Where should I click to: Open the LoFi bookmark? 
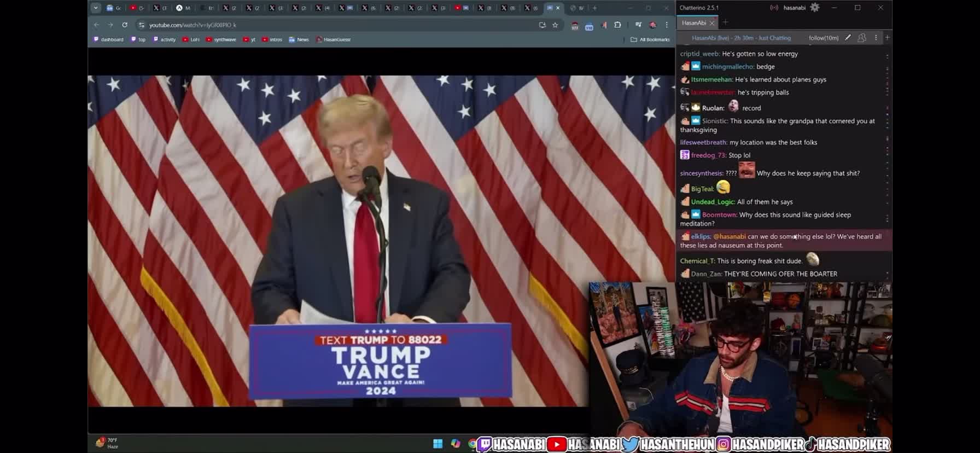(191, 39)
